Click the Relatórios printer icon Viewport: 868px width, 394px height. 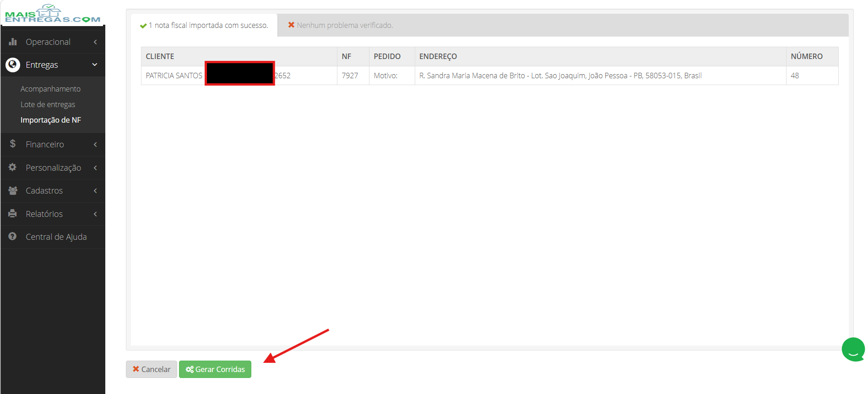click(x=13, y=214)
